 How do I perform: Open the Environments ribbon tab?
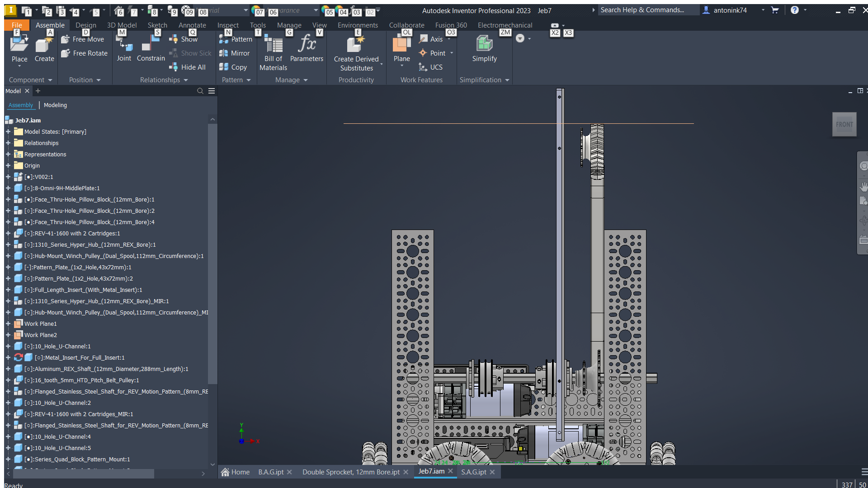(358, 25)
